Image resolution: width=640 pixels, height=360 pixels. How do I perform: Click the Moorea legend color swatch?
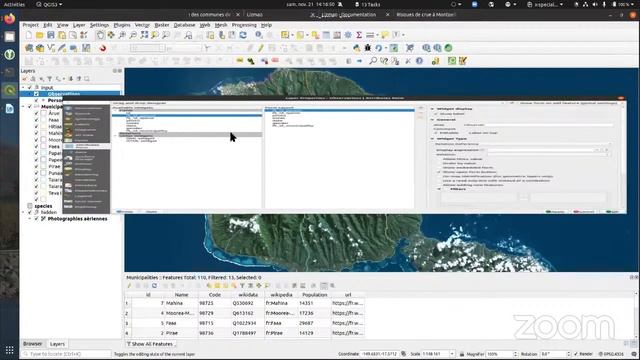click(x=43, y=140)
